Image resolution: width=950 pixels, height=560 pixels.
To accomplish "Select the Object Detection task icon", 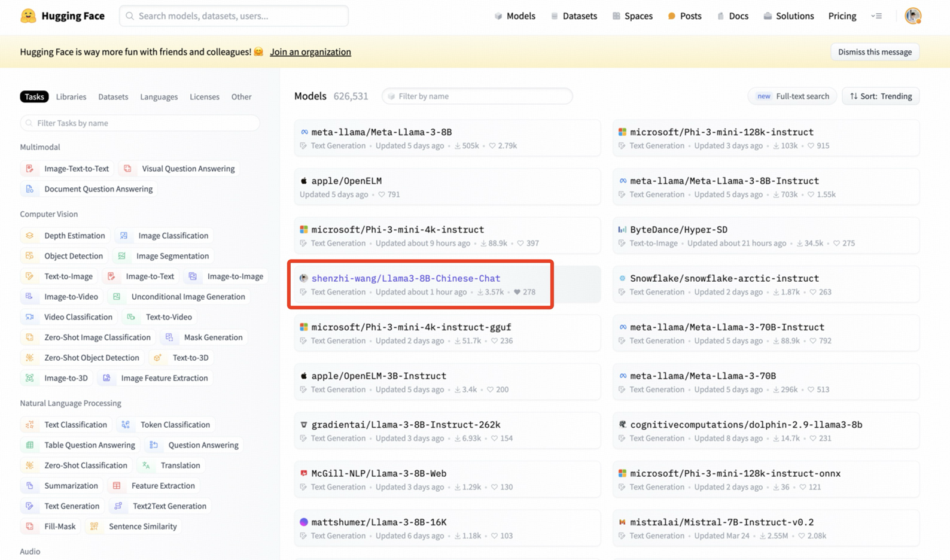I will [30, 256].
